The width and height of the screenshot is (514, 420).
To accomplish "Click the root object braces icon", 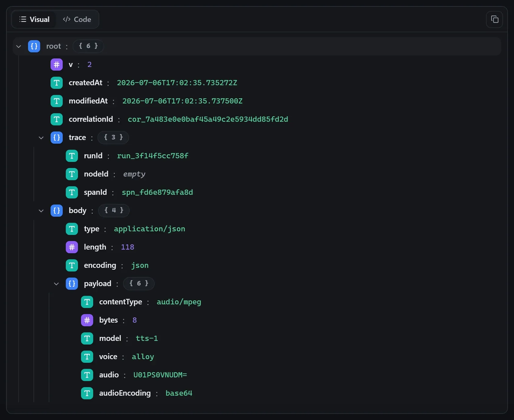I will click(34, 46).
